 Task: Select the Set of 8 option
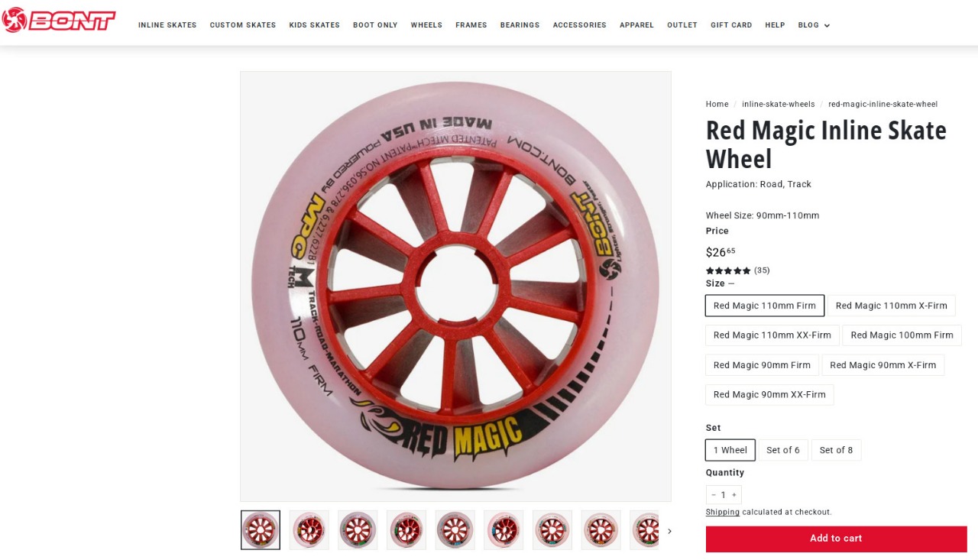[836, 450]
